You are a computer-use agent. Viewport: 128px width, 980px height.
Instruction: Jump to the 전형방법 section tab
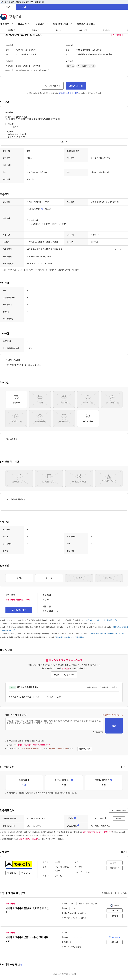pos(107,30)
